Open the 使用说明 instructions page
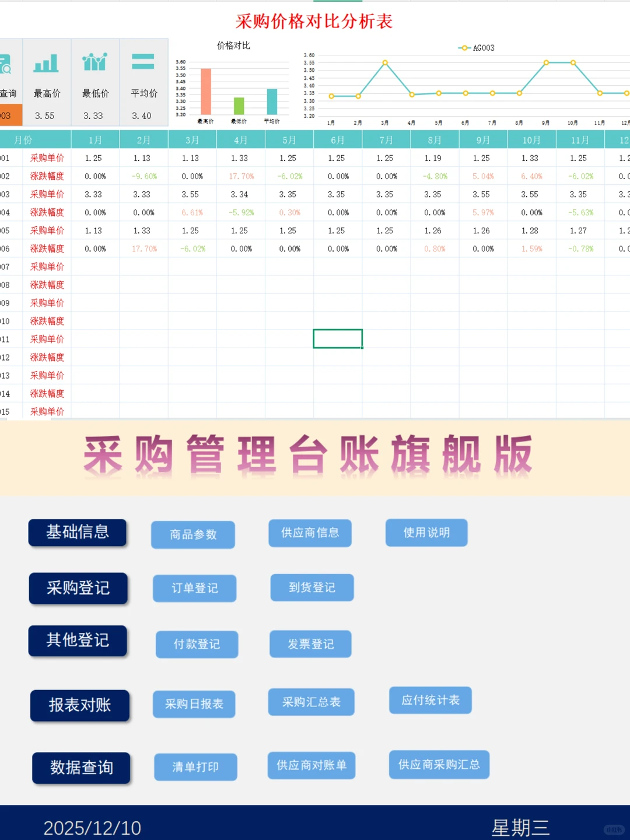 426,533
